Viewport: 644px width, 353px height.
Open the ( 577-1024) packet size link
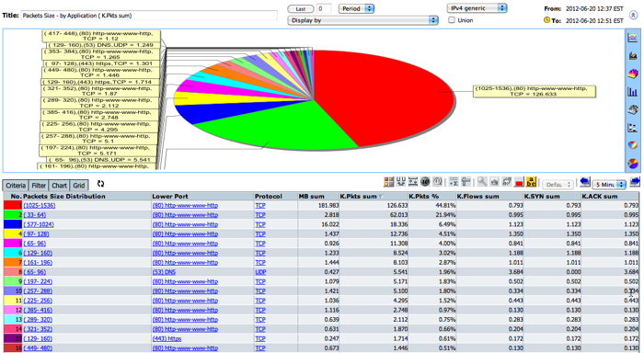pyautogui.click(x=39, y=224)
